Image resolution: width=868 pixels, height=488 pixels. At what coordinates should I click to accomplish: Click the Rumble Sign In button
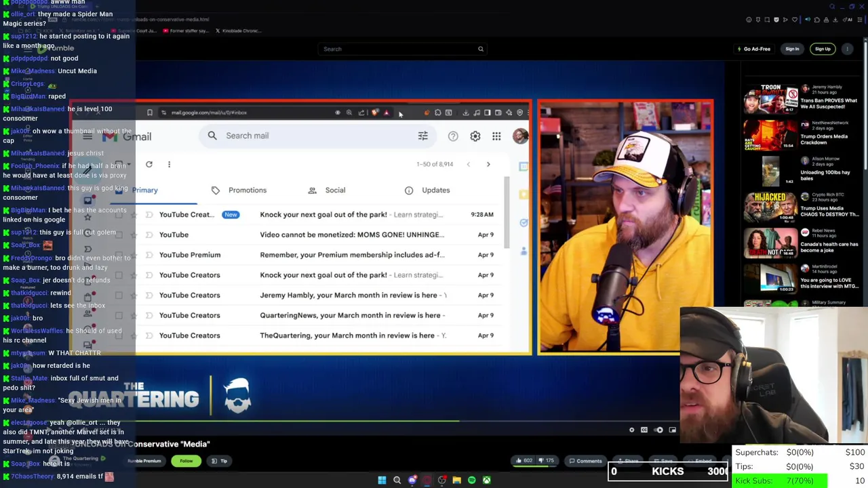[x=792, y=49]
